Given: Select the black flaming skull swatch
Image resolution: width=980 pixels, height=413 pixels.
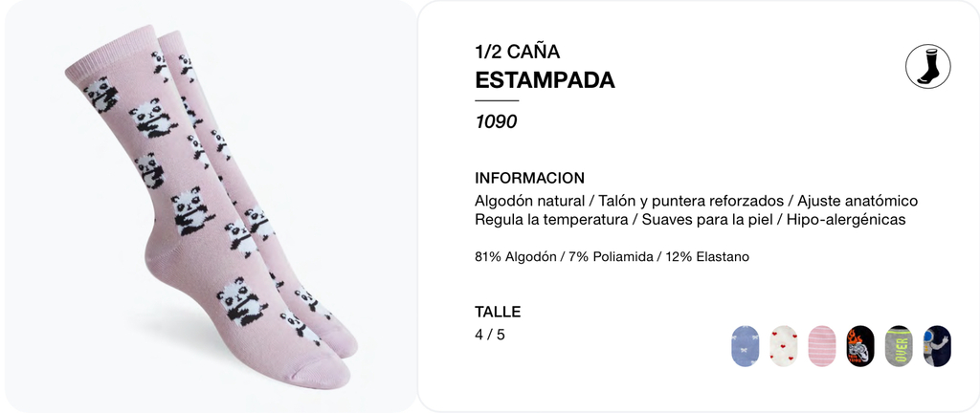Looking at the screenshot, I should 860,346.
